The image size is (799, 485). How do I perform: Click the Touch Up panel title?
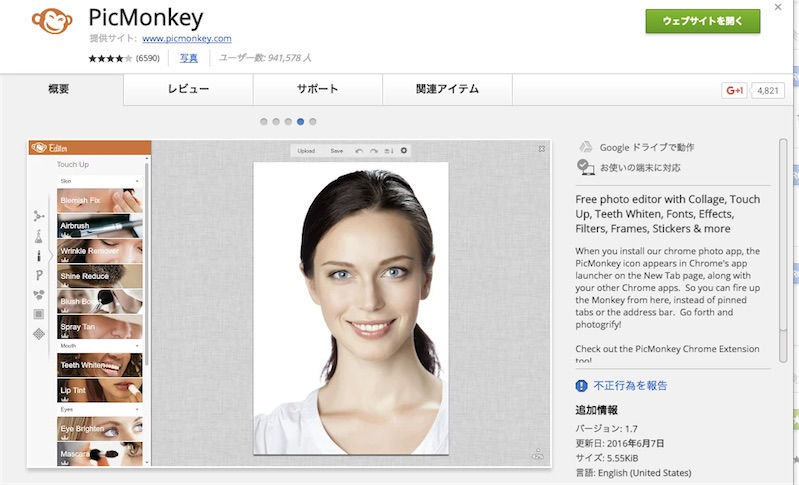(x=72, y=165)
